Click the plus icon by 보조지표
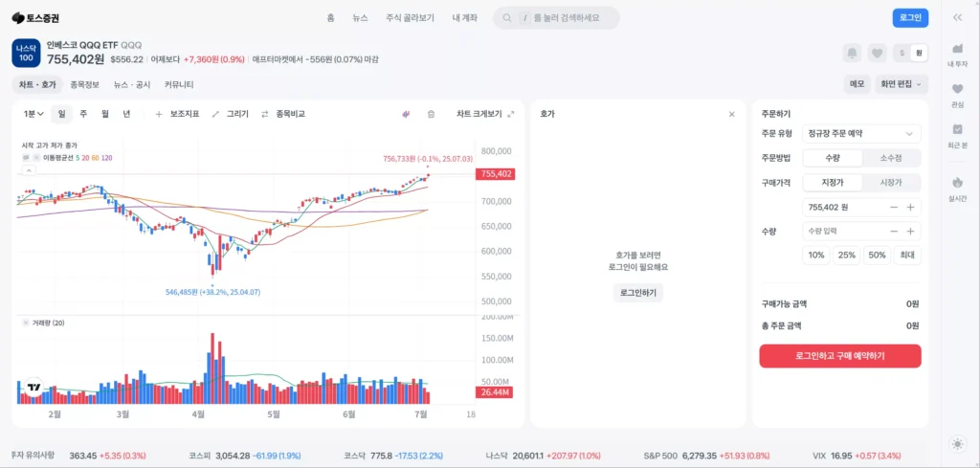Image resolution: width=980 pixels, height=468 pixels. [159, 114]
